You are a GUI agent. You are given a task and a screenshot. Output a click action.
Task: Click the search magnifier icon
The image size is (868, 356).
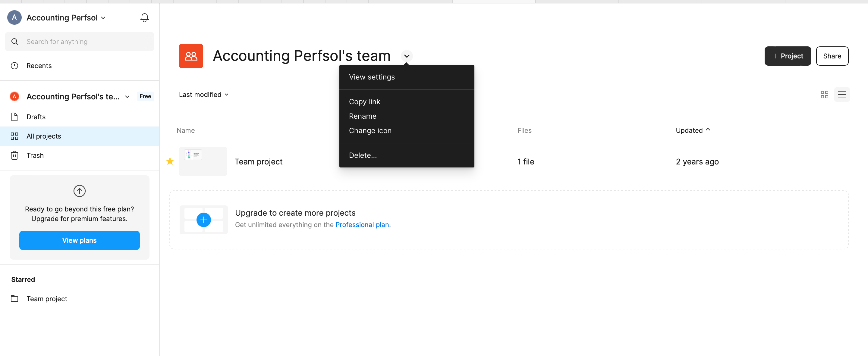pos(15,42)
